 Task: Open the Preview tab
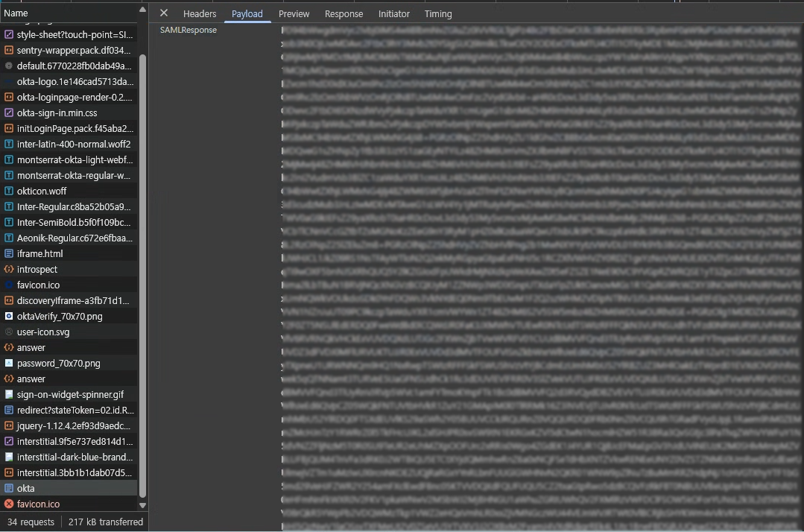[294, 14]
